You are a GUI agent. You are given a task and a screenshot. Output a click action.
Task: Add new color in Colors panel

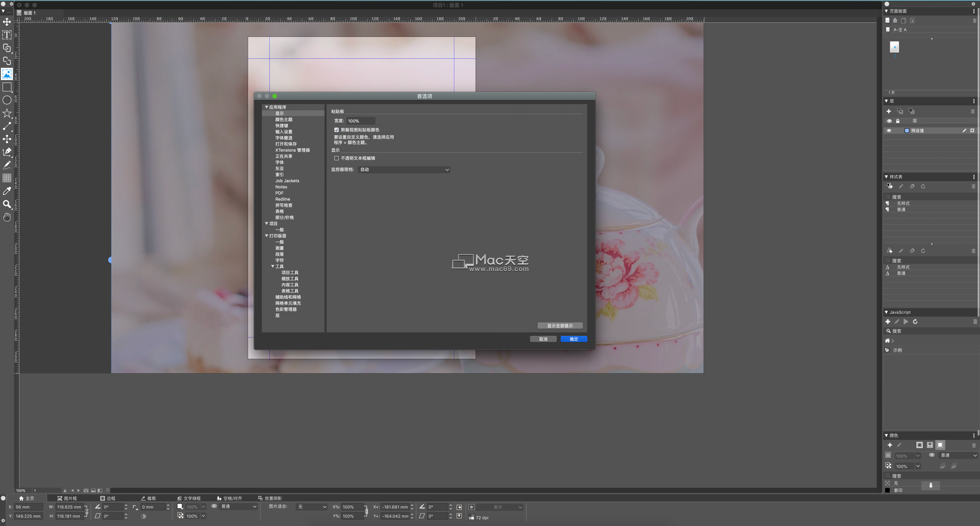pos(890,445)
